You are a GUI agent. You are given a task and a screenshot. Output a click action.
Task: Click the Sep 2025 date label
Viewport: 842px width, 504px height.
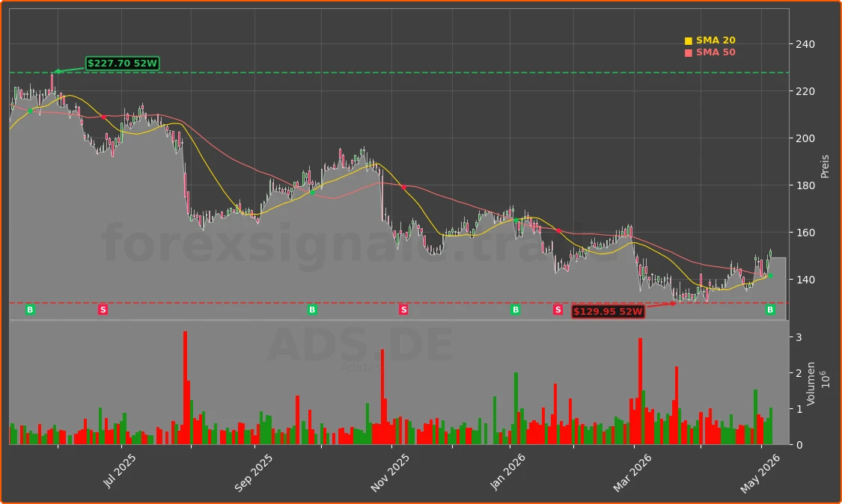pyautogui.click(x=254, y=473)
